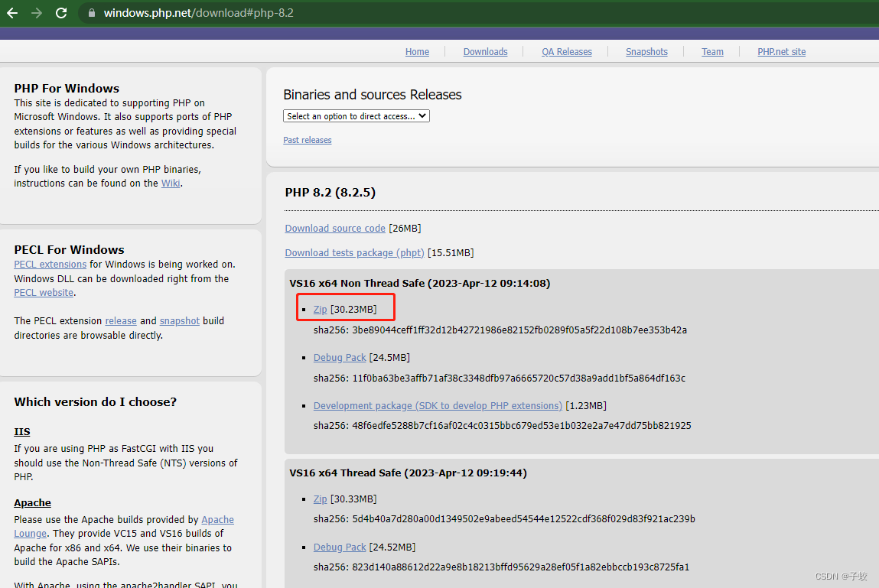This screenshot has height=588, width=879.
Task: Open the Snapshots page
Action: (646, 51)
